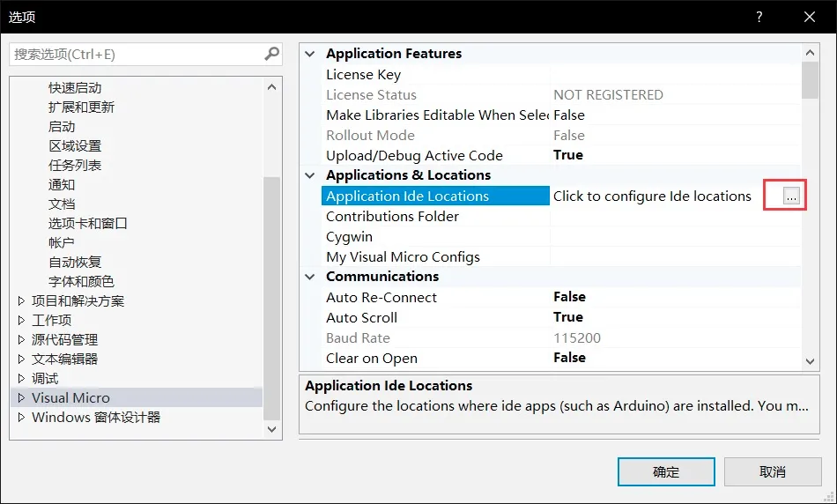837x504 pixels.
Task: Toggle the Clear on Open value
Action: [x=569, y=358]
